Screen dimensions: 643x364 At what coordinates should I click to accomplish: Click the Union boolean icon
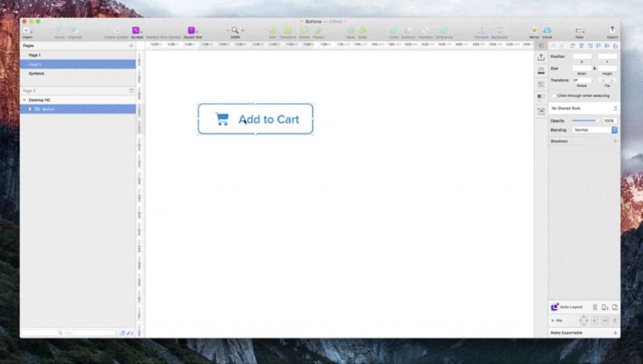point(394,30)
